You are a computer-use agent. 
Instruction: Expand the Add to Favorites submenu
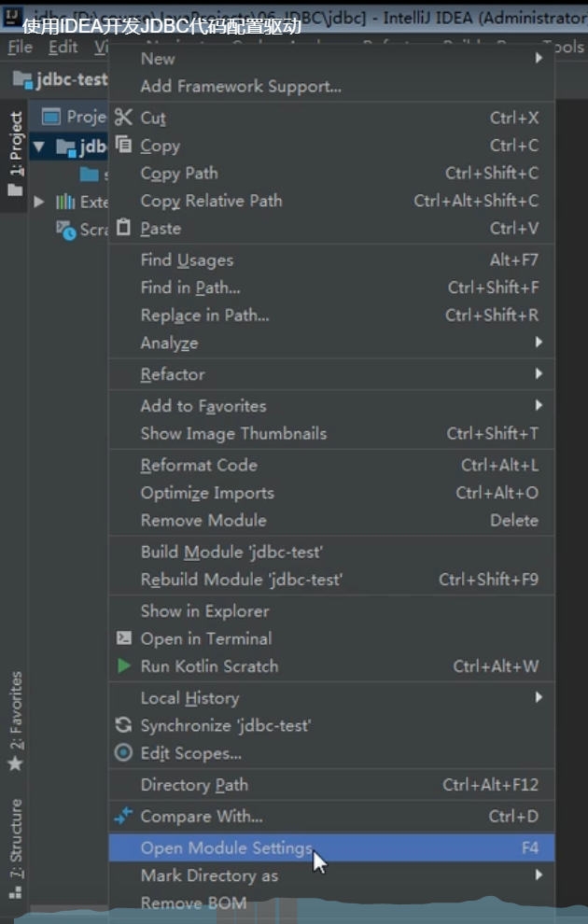pyautogui.click(x=539, y=405)
